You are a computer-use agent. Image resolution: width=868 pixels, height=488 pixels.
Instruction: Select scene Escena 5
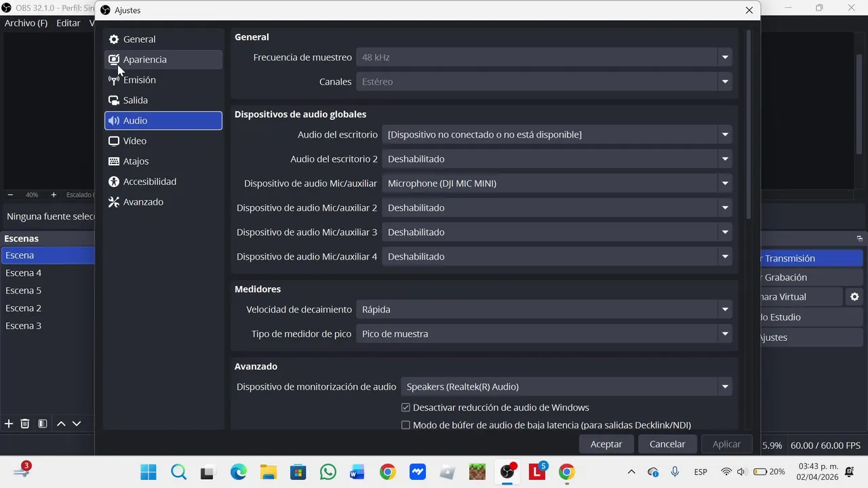click(47, 291)
